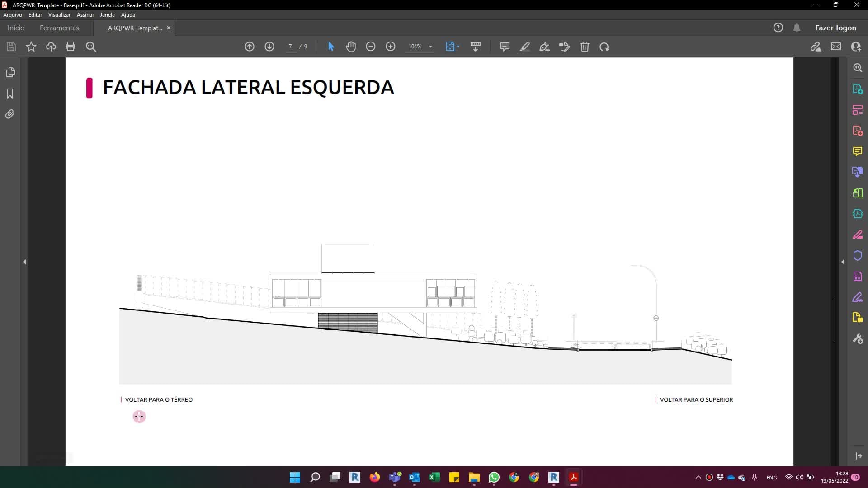Viewport: 868px width, 488px height.
Task: Send the file by email
Action: tap(836, 47)
